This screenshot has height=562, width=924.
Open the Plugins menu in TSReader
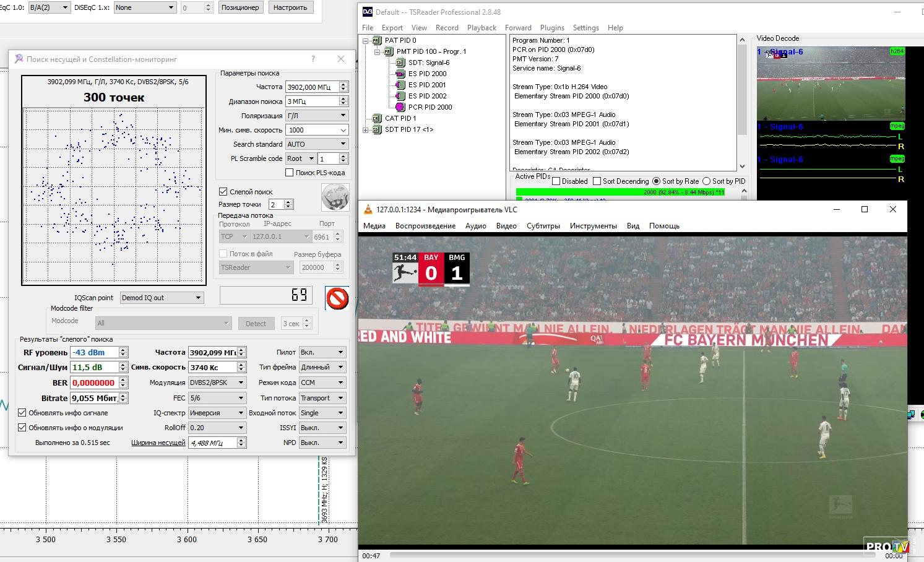pos(552,28)
